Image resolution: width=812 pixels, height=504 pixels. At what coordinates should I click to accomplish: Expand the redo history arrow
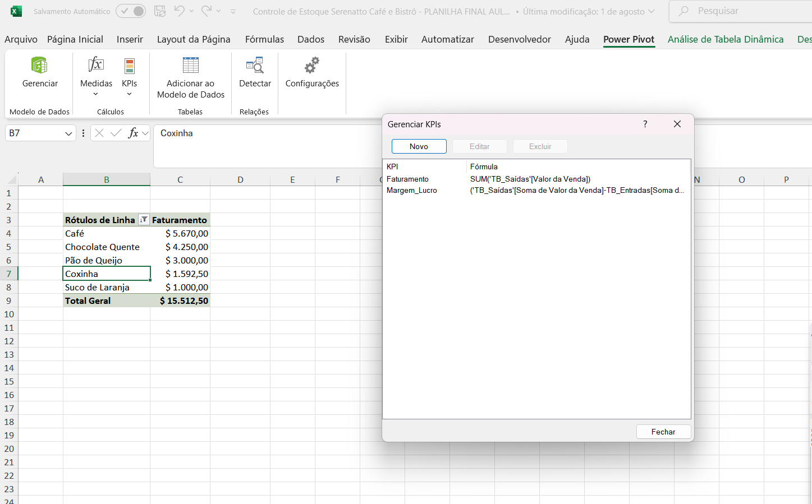tap(218, 11)
